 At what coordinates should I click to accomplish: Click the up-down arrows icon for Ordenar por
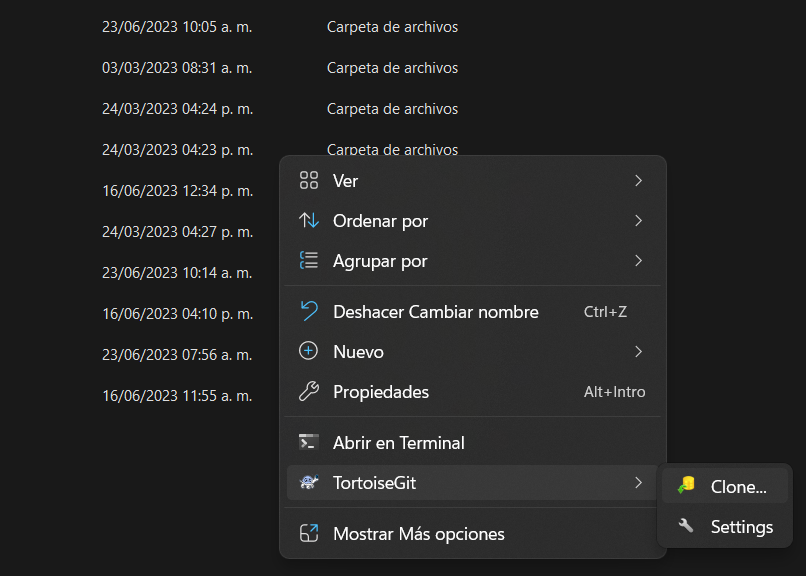(309, 221)
